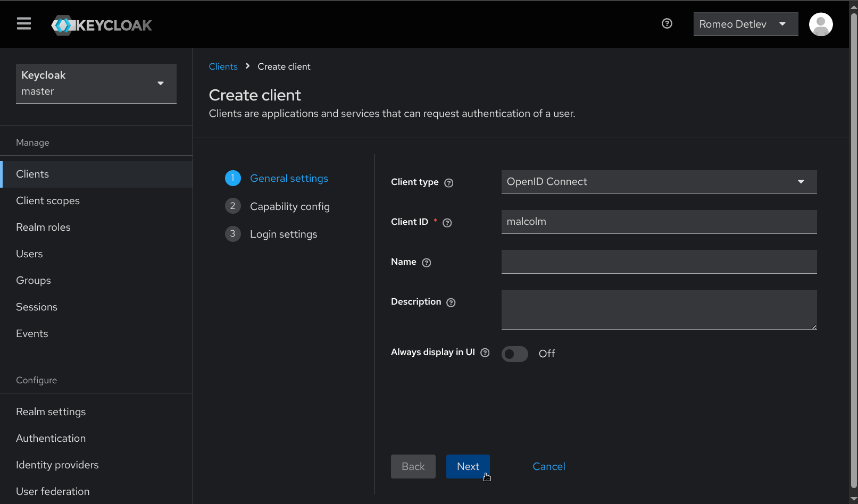This screenshot has height=504, width=858.
Task: Open Identity providers in the sidebar
Action: pyautogui.click(x=96, y=465)
